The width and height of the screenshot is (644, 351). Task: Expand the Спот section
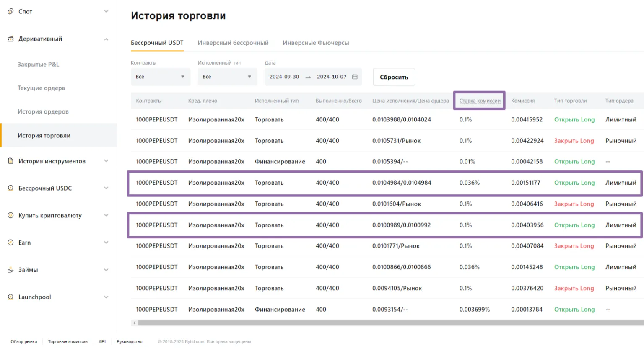pos(106,11)
